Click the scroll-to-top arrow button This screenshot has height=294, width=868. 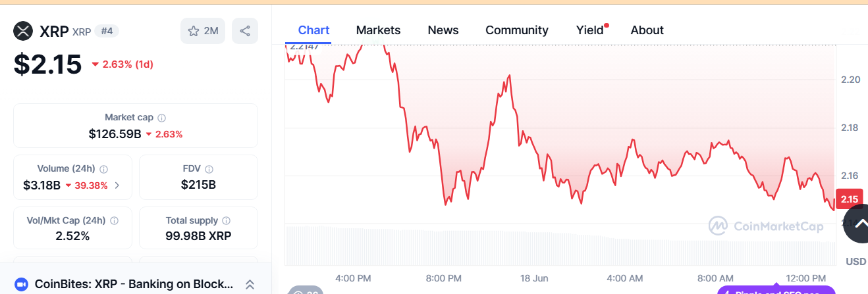857,224
